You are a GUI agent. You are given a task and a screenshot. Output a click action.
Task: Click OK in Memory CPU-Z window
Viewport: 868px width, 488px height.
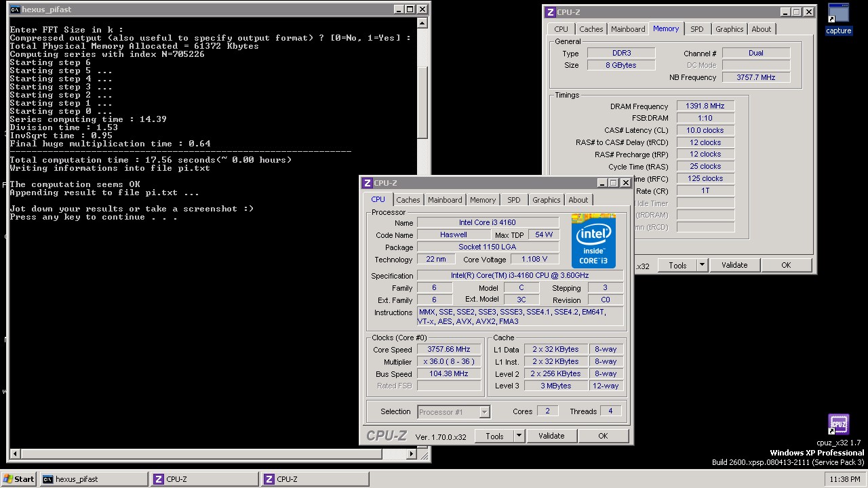[786, 265]
